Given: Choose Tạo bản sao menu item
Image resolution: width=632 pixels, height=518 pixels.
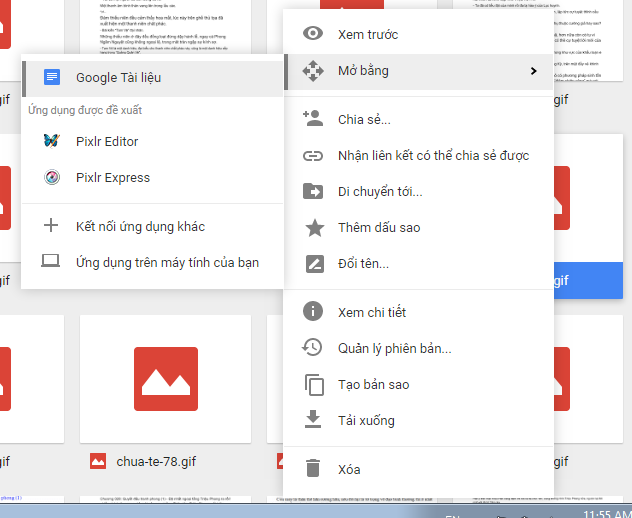Looking at the screenshot, I should pyautogui.click(x=373, y=384).
